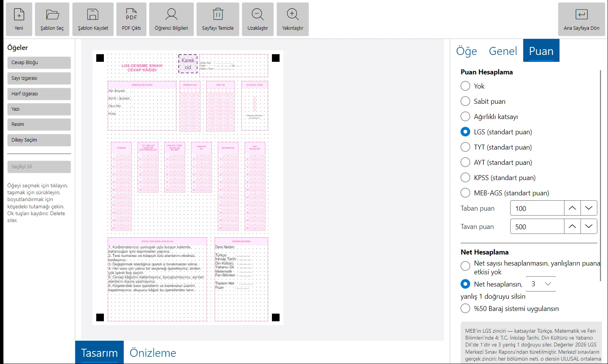Zoom out using Uzaklaştır
Image resolution: width=608 pixels, height=364 pixels.
pyautogui.click(x=258, y=19)
